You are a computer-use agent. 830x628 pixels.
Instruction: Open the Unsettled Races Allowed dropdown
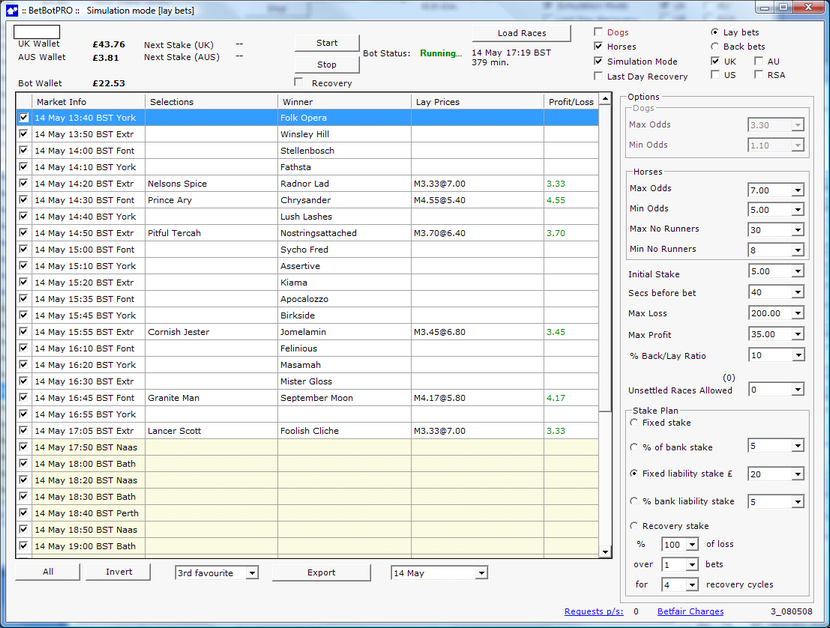tap(798, 390)
